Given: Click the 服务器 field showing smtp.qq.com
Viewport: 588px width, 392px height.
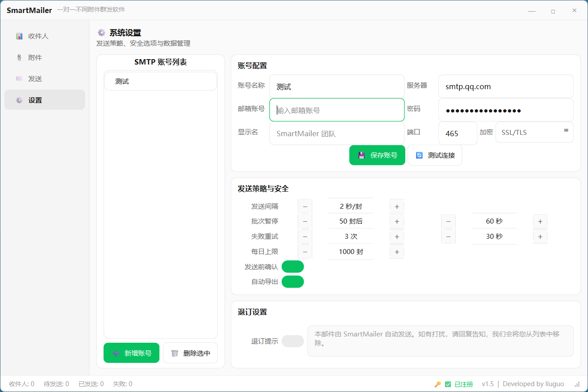Looking at the screenshot, I should point(506,86).
